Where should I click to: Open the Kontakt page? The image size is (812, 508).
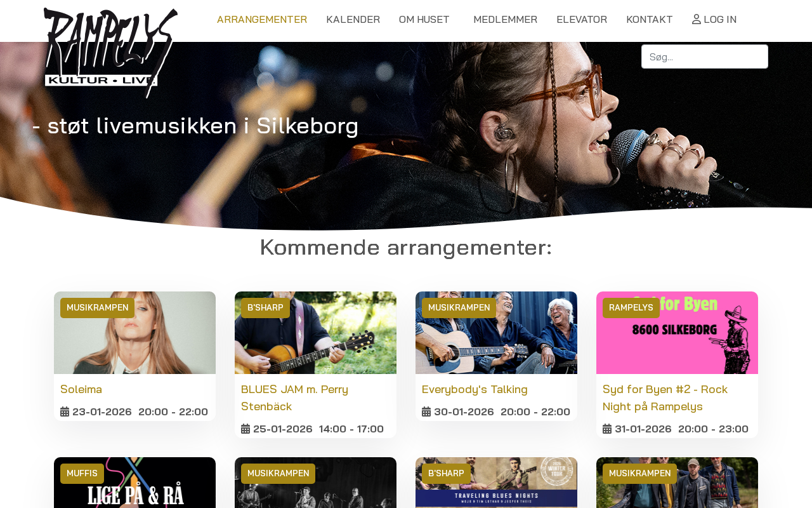point(649,20)
